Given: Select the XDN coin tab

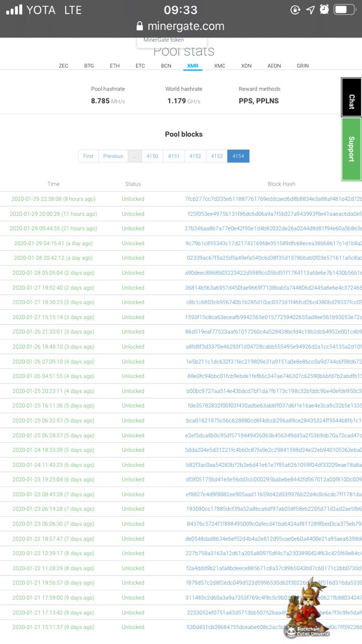Looking at the screenshot, I should coord(246,66).
